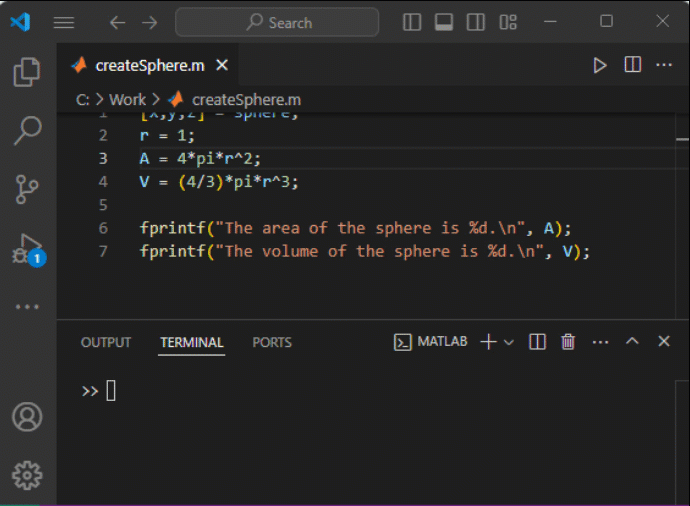Split the terminal
This screenshot has height=506, width=690.
(x=537, y=342)
